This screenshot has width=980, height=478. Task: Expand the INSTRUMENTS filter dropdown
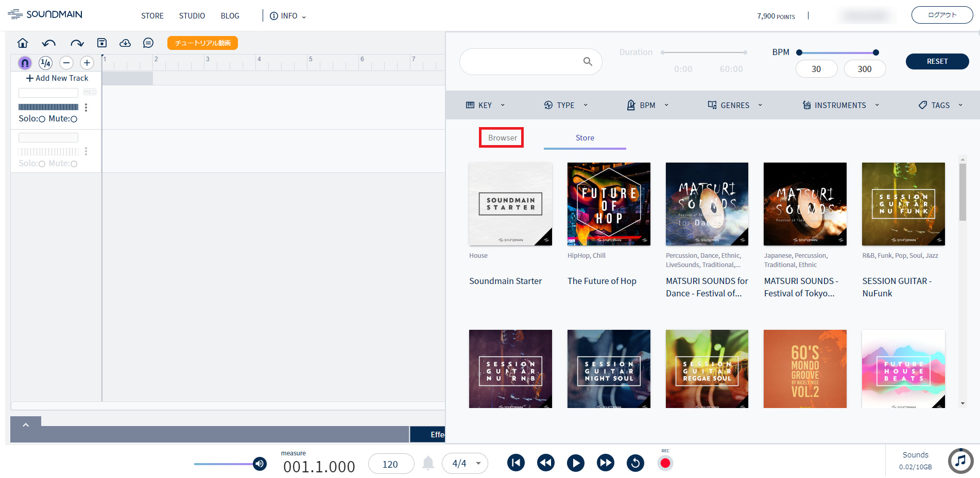point(840,105)
